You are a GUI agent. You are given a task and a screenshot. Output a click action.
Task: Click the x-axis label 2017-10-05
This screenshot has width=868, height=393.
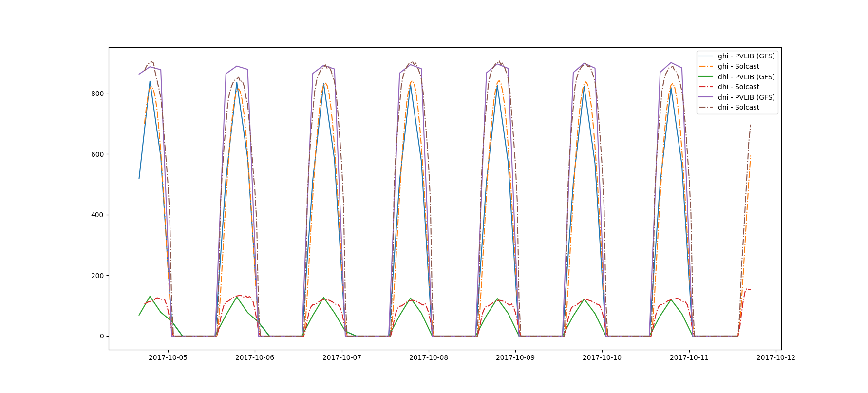168,357
